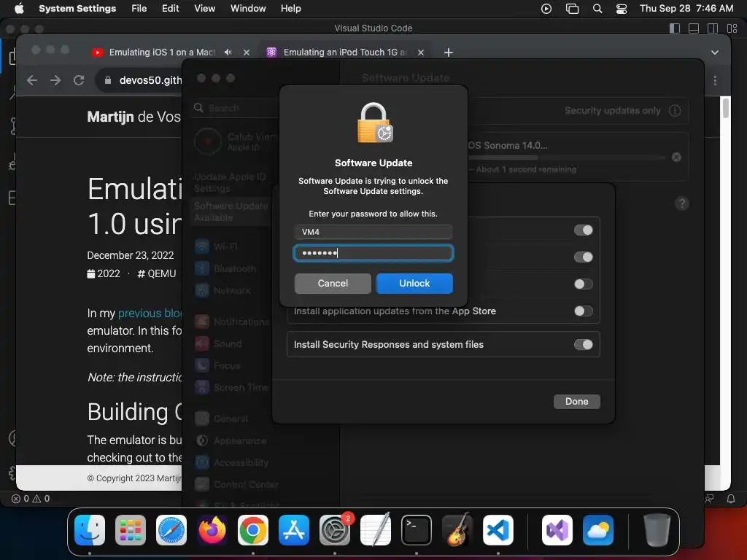The image size is (747, 560).
Task: Toggle the first switch in the update sheet
Action: [x=583, y=230]
